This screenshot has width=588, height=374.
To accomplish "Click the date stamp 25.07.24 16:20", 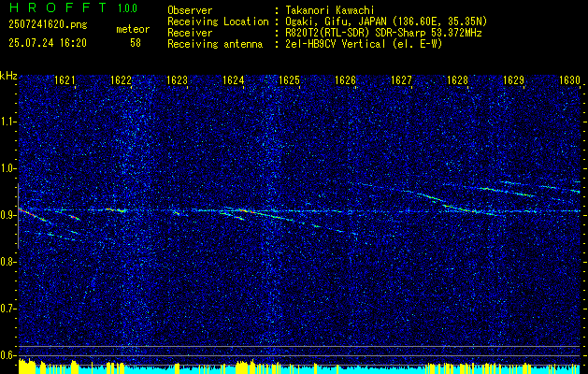I will [x=48, y=43].
